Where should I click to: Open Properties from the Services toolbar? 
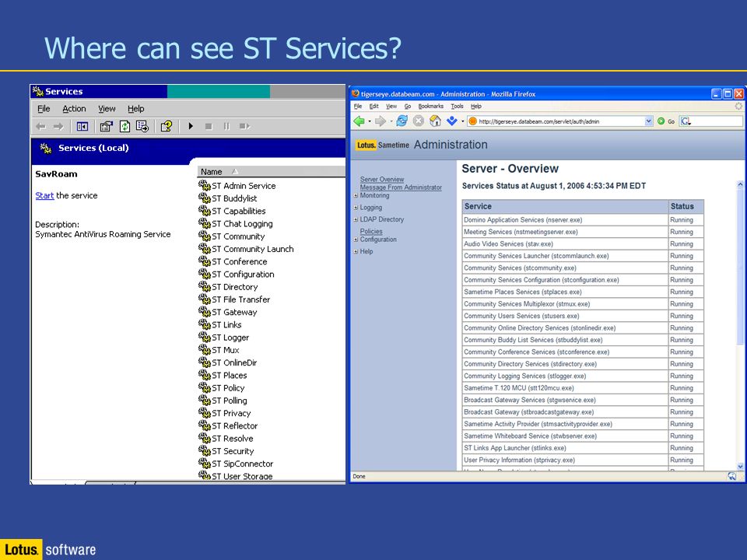107,126
